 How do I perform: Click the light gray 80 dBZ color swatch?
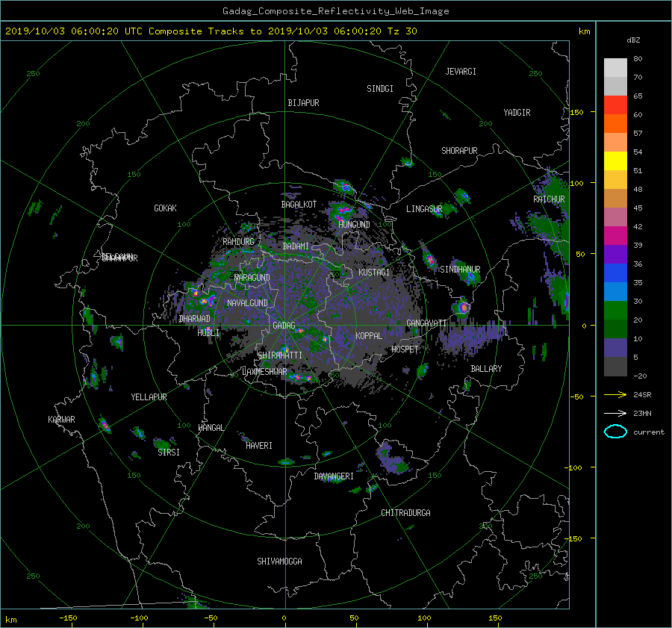(x=615, y=67)
